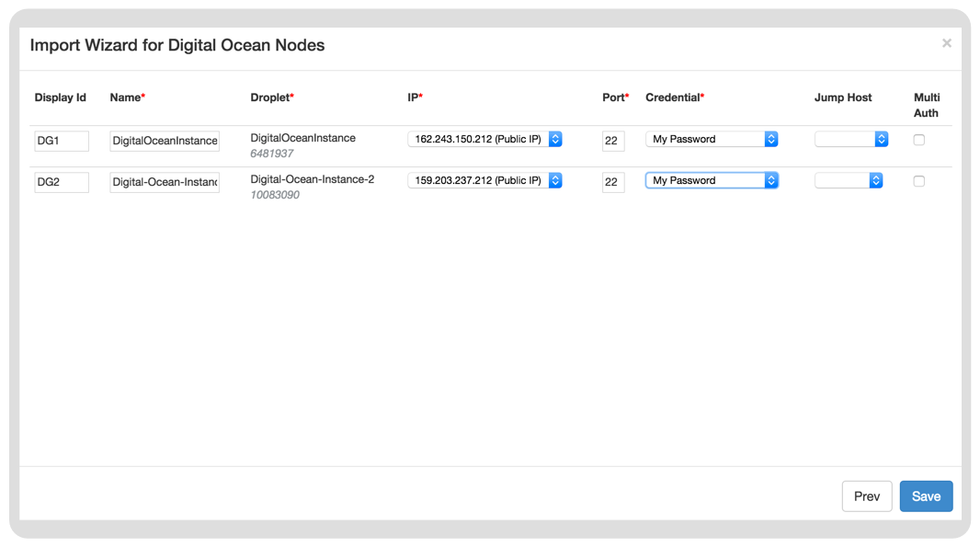
Task: Enable Multi Auth for Digital-Ocean-Instance-2 row
Action: [x=918, y=181]
